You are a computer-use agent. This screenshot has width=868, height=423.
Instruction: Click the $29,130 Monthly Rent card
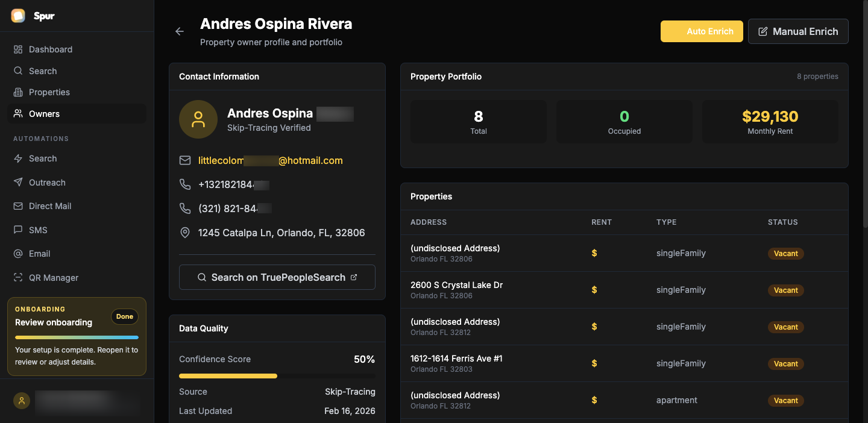[x=770, y=122]
